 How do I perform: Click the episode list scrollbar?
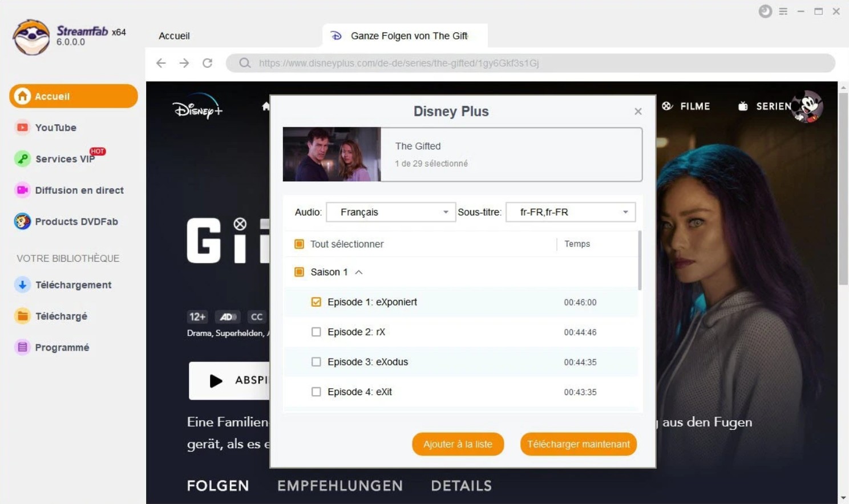[640, 261]
